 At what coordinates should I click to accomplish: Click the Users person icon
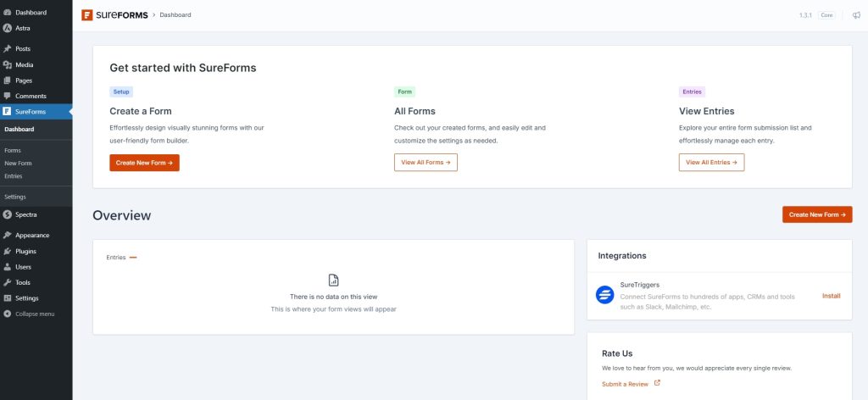[7, 267]
